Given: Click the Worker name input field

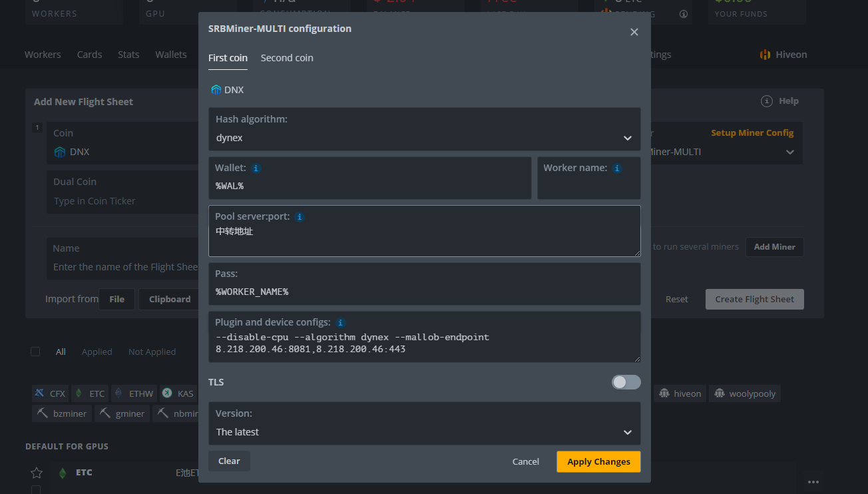Looking at the screenshot, I should (x=589, y=178).
